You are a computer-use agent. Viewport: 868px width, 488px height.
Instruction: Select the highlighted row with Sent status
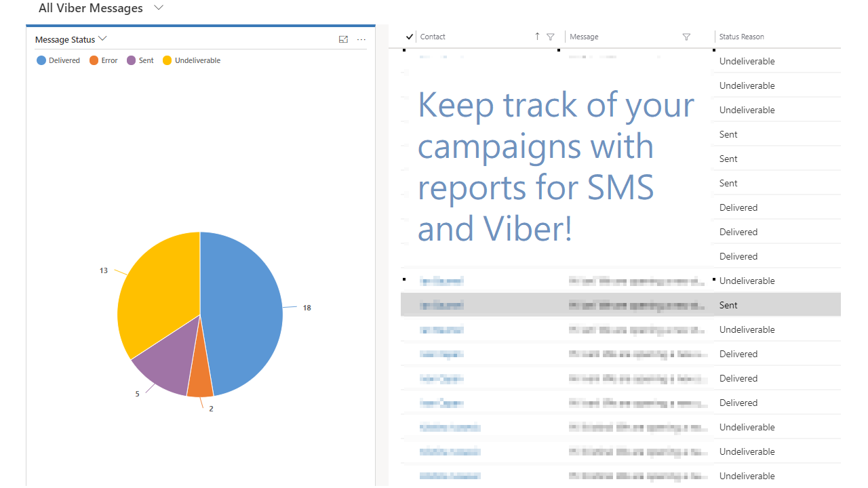tap(620, 305)
